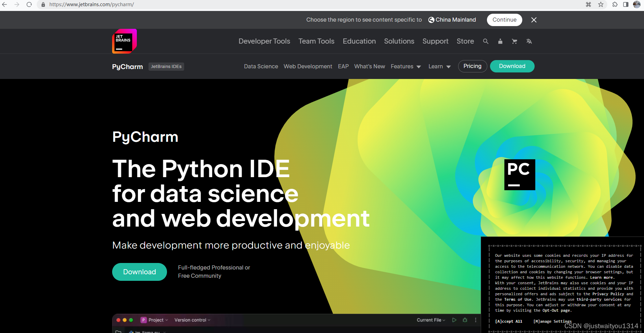Click the browser back arrow
The height and width of the screenshot is (333, 644).
[4, 4]
